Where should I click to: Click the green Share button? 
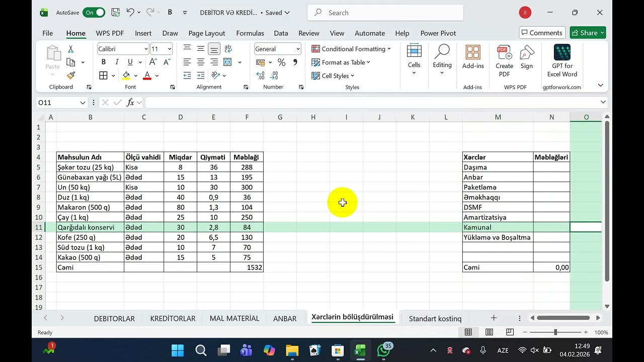coord(588,33)
